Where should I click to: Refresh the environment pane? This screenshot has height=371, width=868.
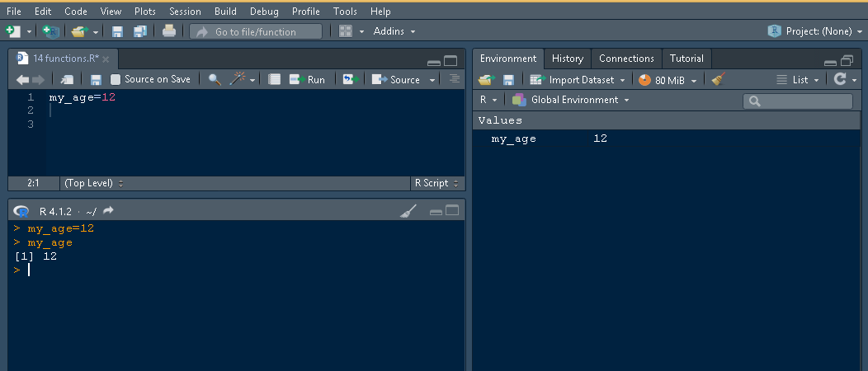click(840, 80)
